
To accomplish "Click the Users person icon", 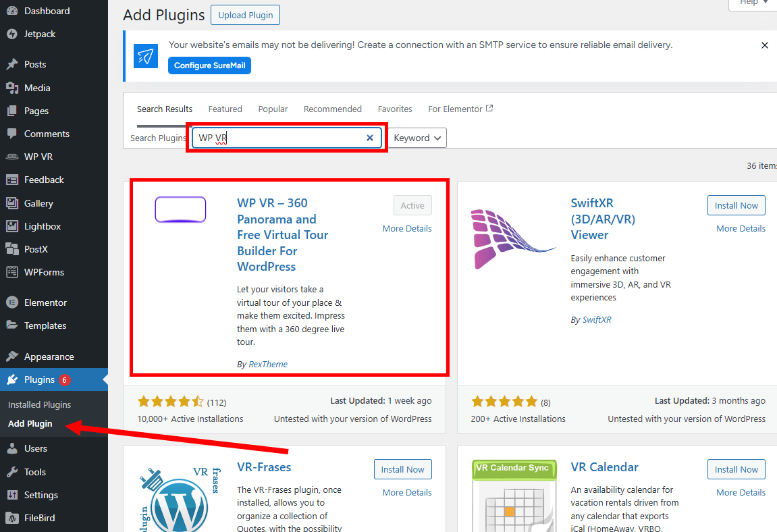I will pyautogui.click(x=12, y=448).
